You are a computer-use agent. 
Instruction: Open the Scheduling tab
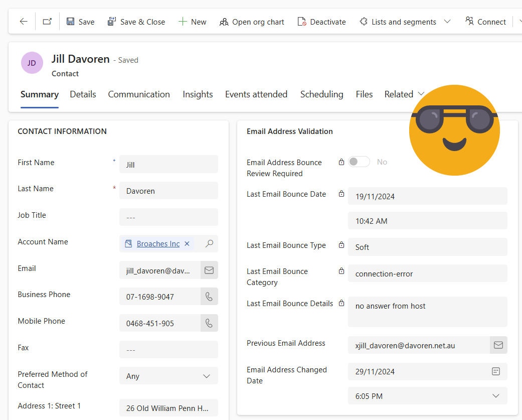321,94
